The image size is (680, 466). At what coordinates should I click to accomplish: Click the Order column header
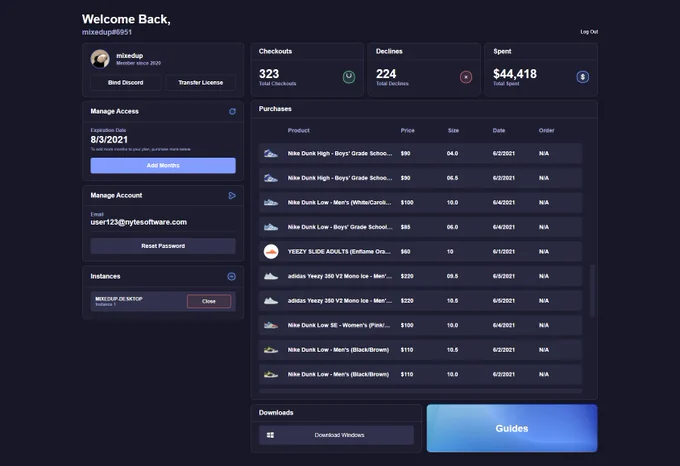pos(546,130)
